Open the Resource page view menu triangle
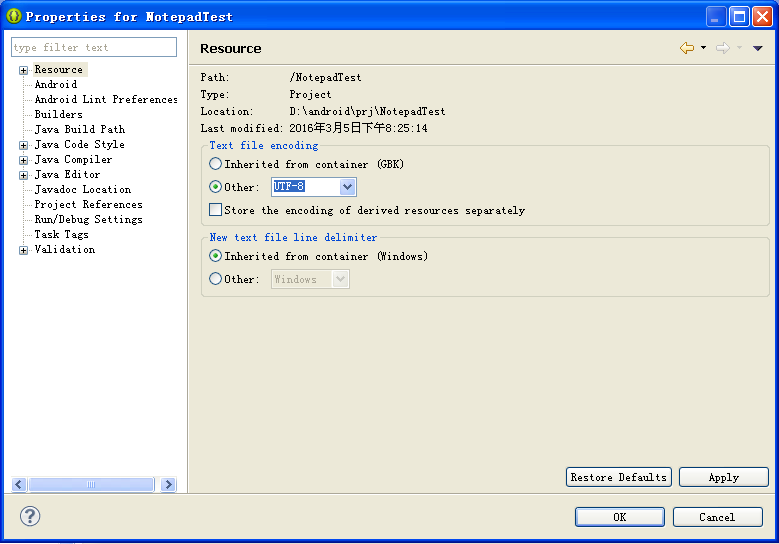This screenshot has width=779, height=544. tap(758, 48)
